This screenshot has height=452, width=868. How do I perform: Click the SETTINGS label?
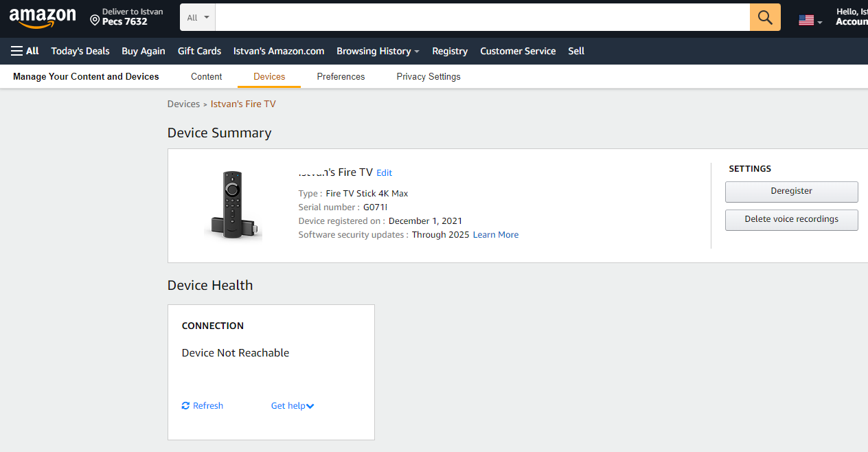tap(750, 169)
